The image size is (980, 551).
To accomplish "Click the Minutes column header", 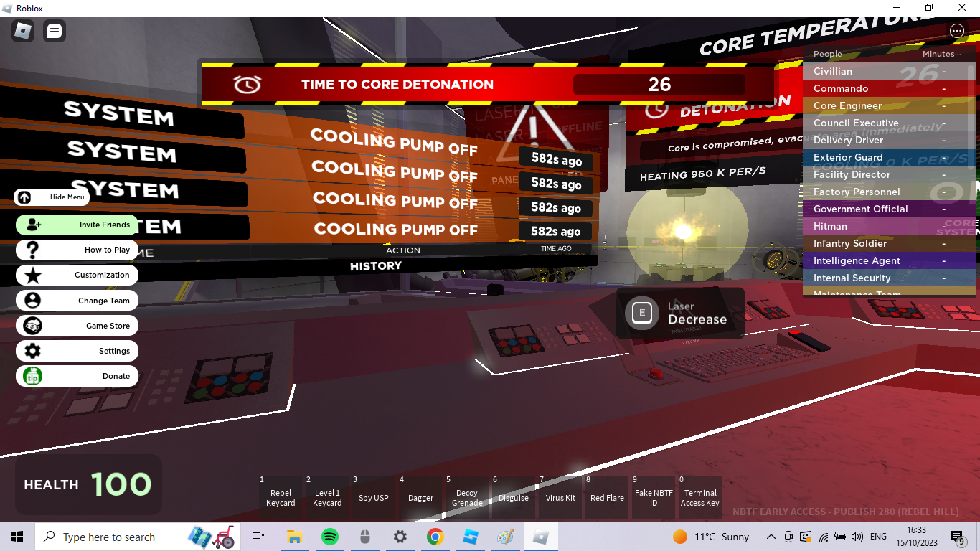I will click(x=941, y=54).
